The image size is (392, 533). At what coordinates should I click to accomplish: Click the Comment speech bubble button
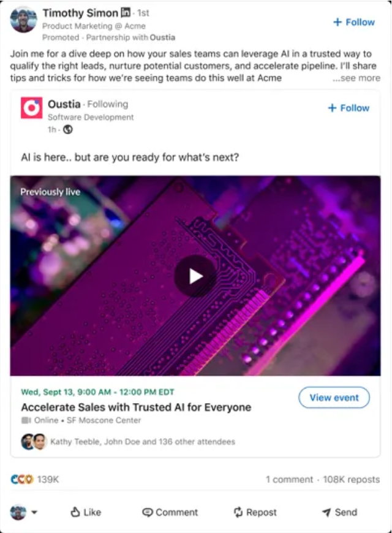click(x=170, y=512)
